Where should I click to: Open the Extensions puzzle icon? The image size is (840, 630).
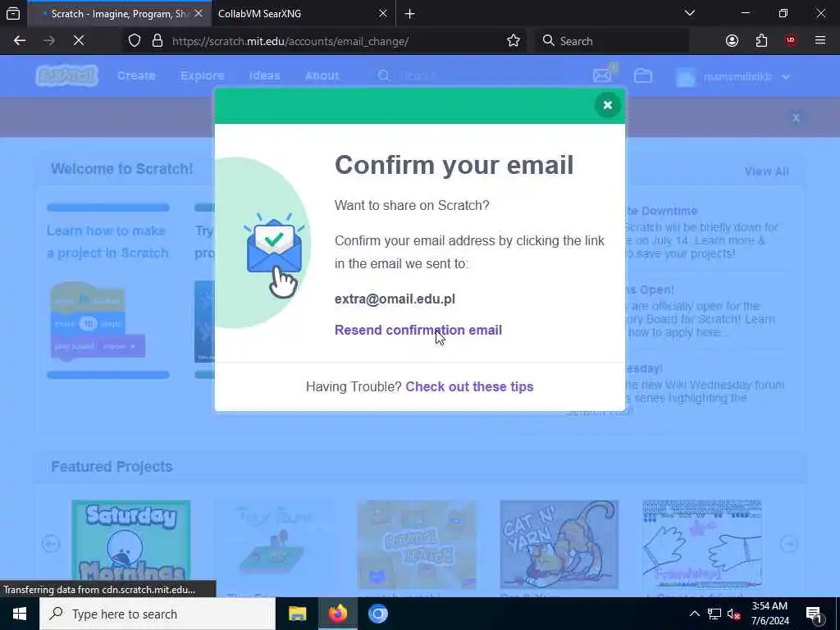tap(761, 41)
